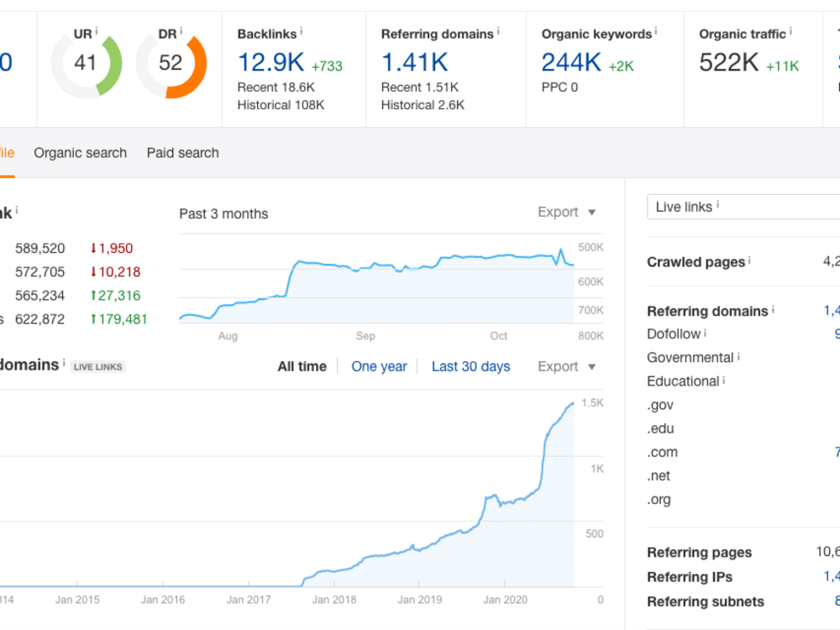Click the +733 backlinks change
840x630 pixels.
coord(327,66)
